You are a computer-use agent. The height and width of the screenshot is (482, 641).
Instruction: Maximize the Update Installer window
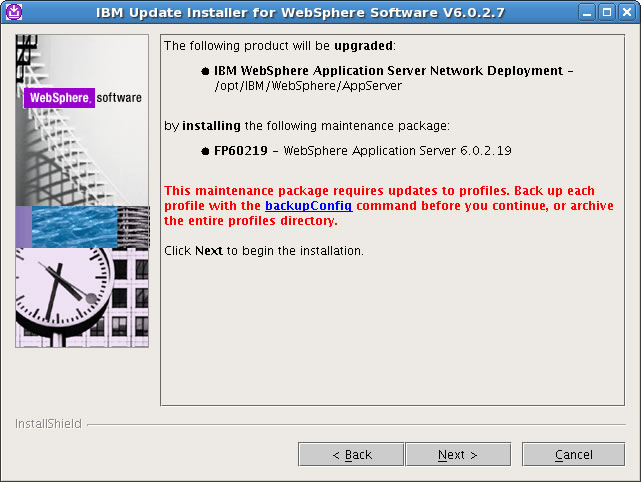pos(607,12)
